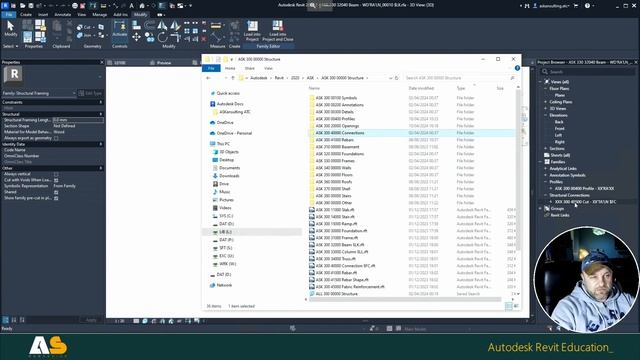Click Explorer refresh icon
640x360 pixels.
pyautogui.click(x=396, y=78)
